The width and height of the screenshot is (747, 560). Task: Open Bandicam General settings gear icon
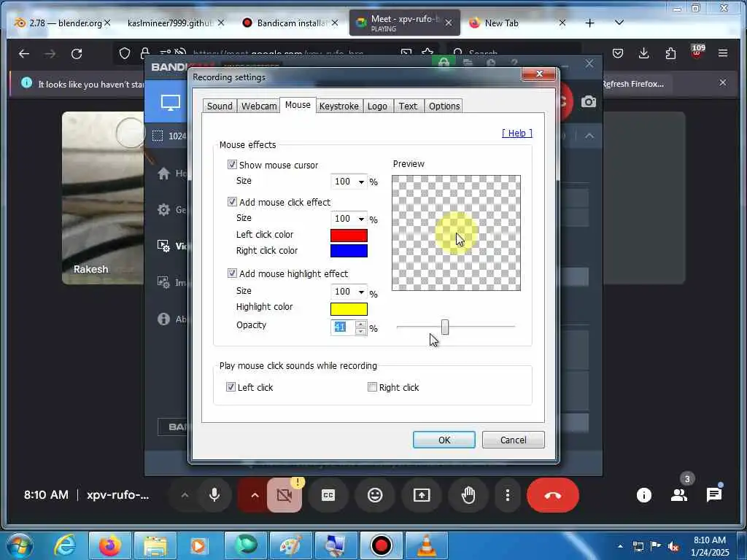point(163,209)
